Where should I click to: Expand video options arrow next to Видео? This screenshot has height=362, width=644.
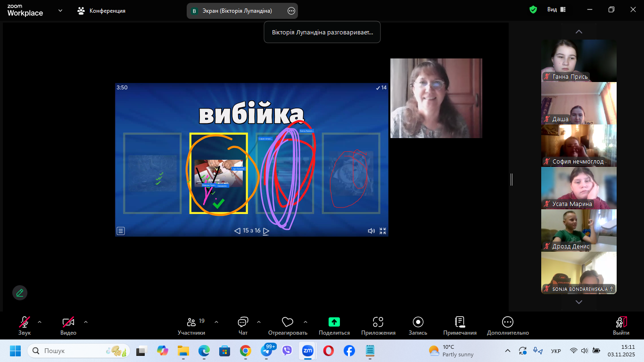click(x=86, y=322)
